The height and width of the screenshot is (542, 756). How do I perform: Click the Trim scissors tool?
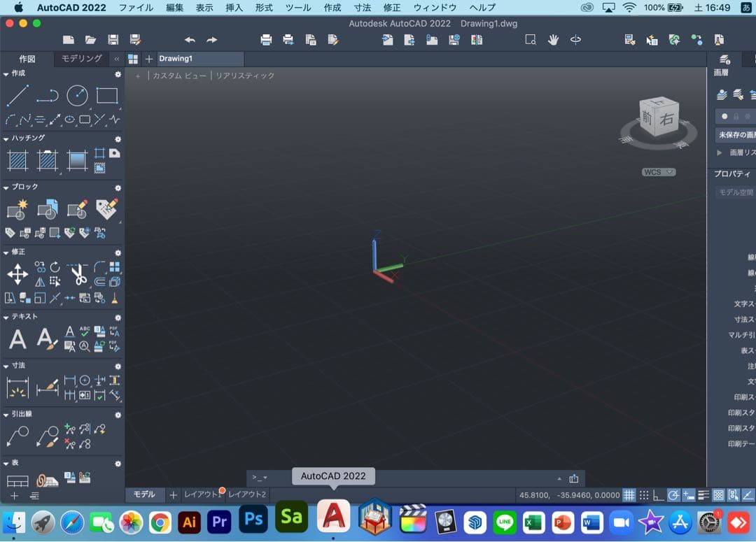[78, 274]
